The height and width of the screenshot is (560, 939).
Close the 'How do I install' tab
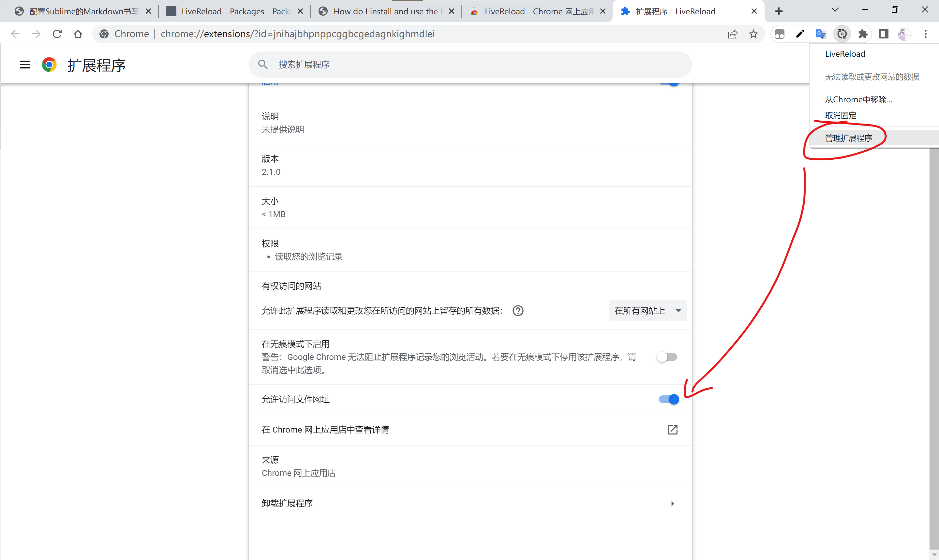click(x=451, y=11)
